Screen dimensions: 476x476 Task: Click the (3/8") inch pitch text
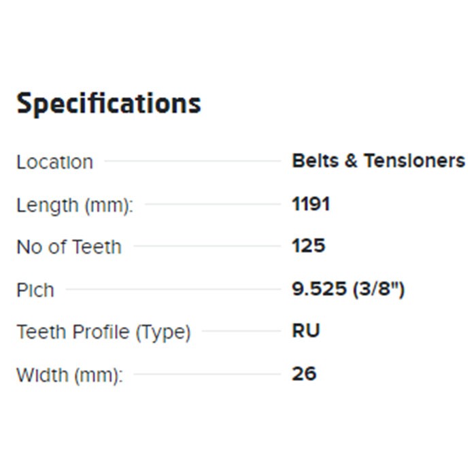377,289
